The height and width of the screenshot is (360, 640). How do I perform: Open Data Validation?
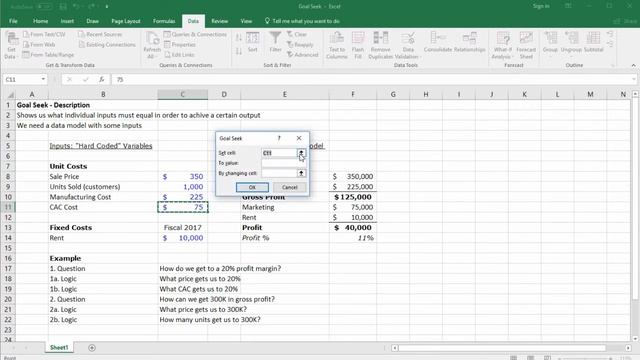pyautogui.click(x=407, y=45)
